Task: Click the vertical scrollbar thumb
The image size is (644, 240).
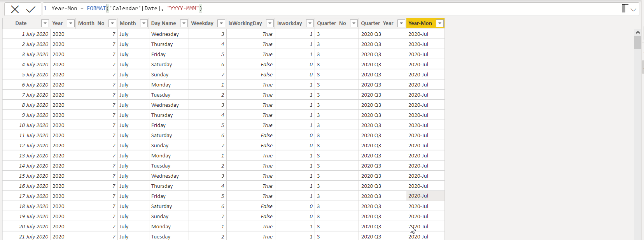Action: (638, 42)
